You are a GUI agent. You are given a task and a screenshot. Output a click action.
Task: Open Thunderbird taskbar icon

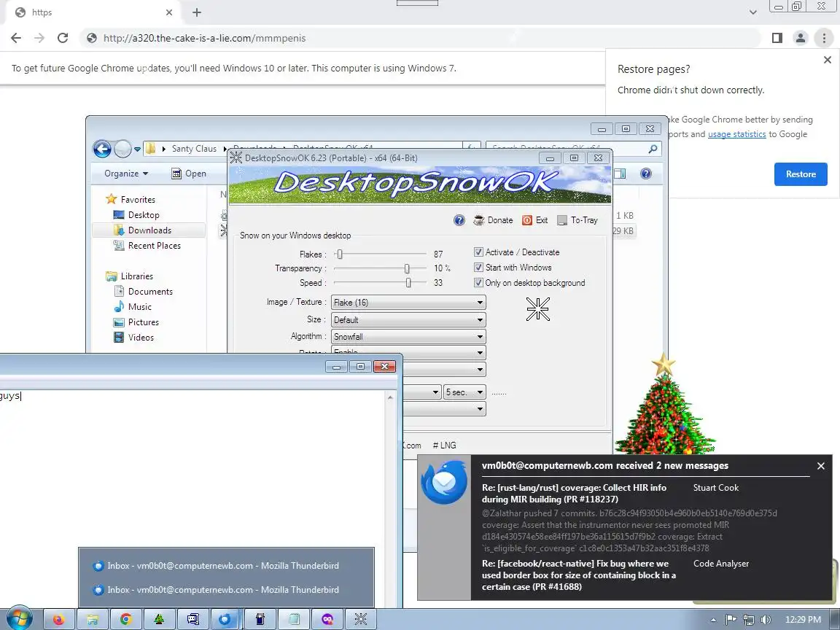coord(225,619)
